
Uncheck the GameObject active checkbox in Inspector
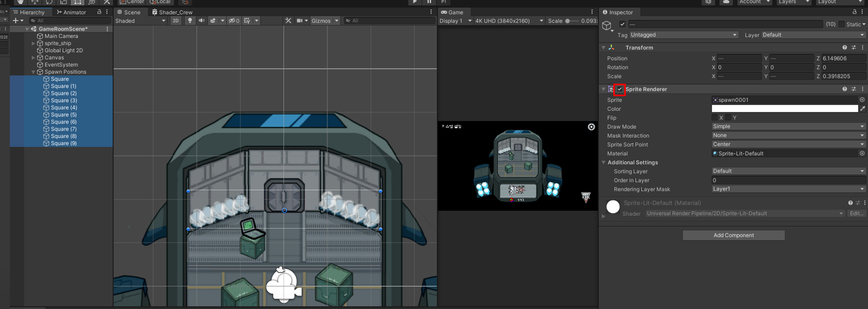tap(622, 24)
